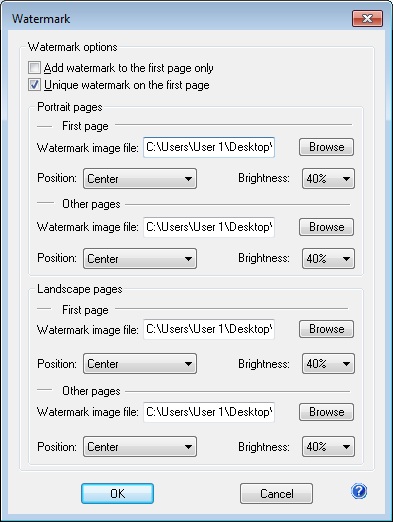This screenshot has width=393, height=522.
Task: Click Portrait first page watermark file field
Action: click(209, 147)
